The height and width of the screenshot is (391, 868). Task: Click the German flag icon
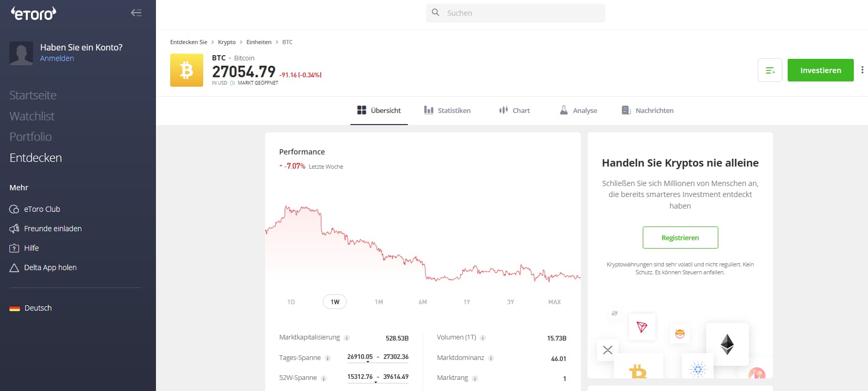click(15, 308)
